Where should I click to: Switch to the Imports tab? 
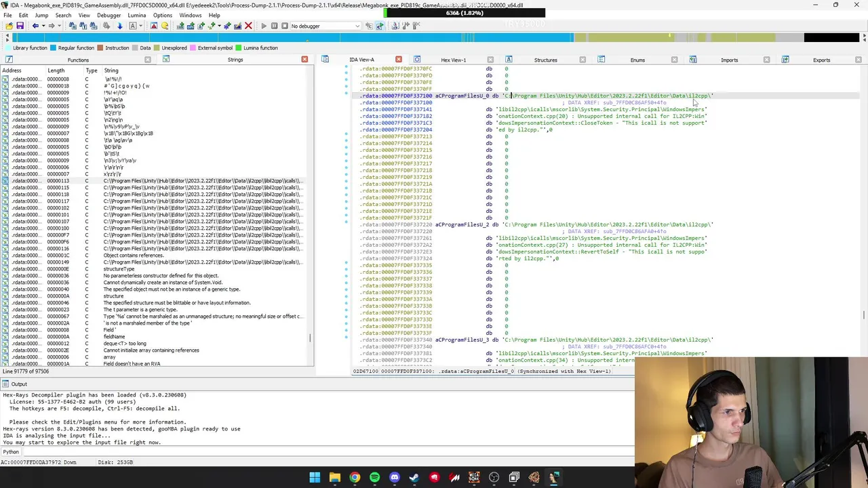pos(729,60)
